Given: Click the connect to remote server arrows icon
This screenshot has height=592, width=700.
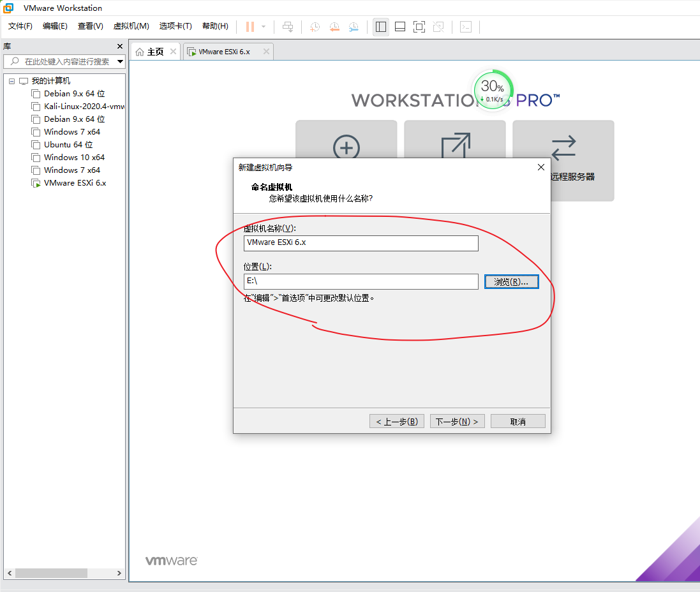Looking at the screenshot, I should [x=563, y=148].
